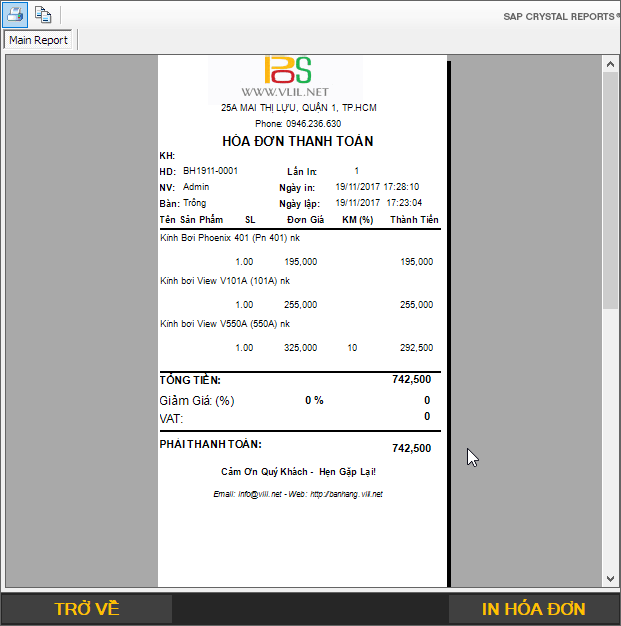Click the PHẢI THANH TOÁN label
The image size is (621, 626).
210,444
